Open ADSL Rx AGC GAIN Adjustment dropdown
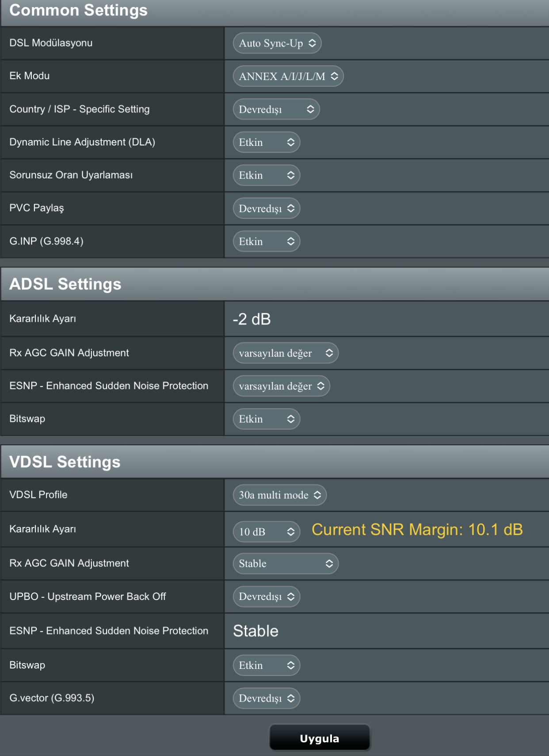The width and height of the screenshot is (549, 756). (x=286, y=353)
